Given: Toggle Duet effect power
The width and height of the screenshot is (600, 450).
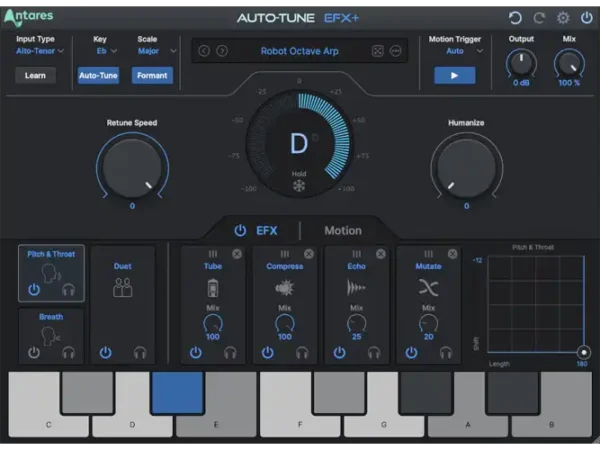Looking at the screenshot, I should click(x=106, y=352).
